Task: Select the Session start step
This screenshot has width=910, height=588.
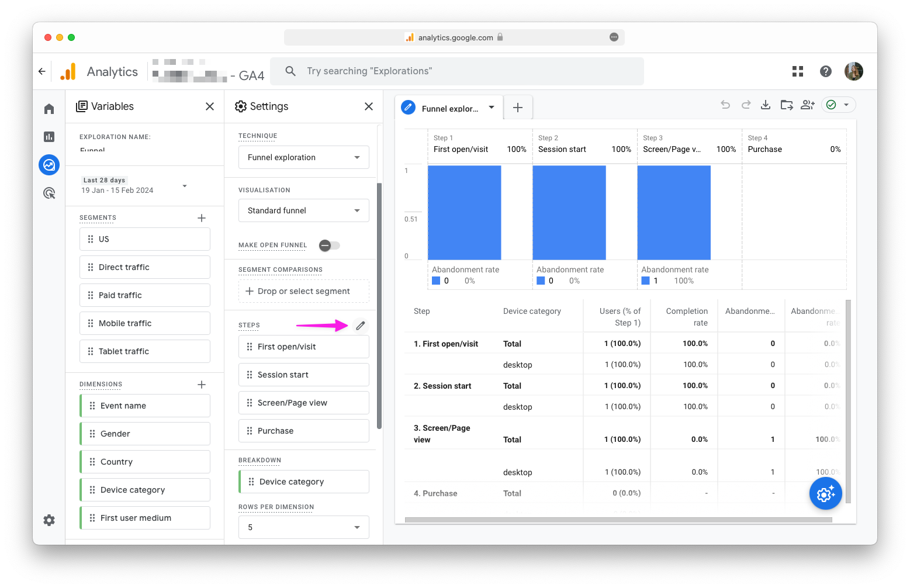Action: (304, 375)
